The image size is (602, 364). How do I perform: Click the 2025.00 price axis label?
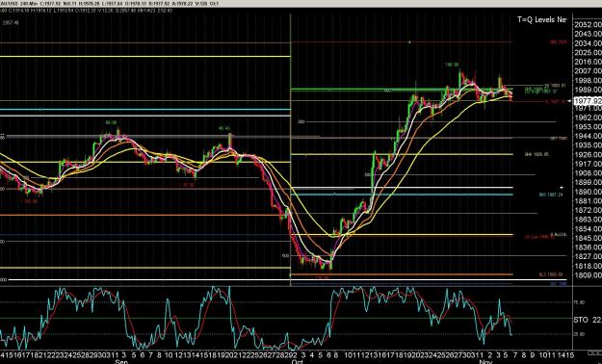[589, 53]
